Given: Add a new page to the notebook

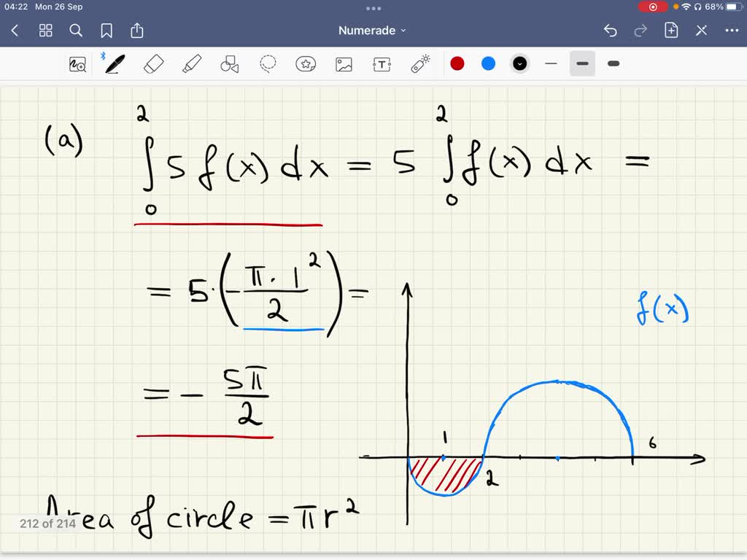Looking at the screenshot, I should [670, 30].
